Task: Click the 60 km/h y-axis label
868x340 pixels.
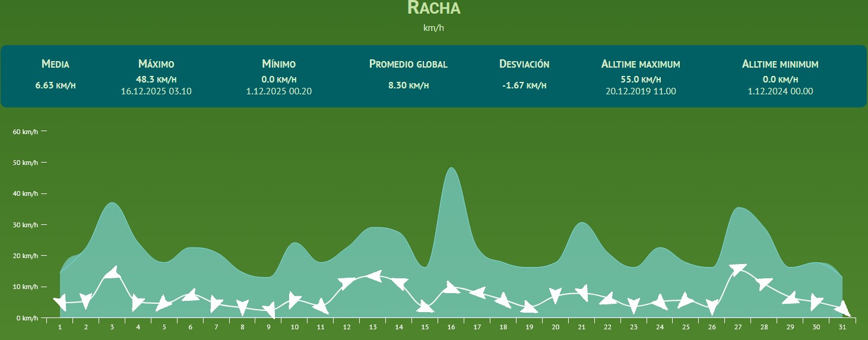Action: 26,132
